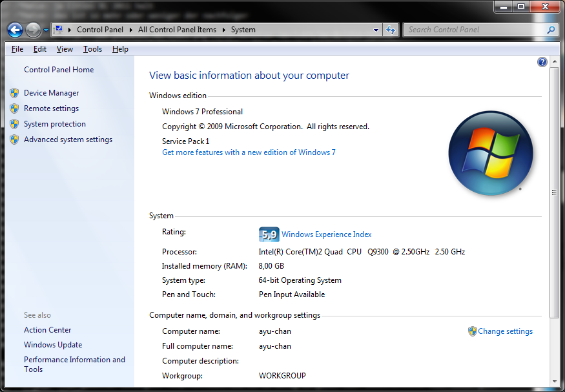Screen dimensions: 565x392
Task: Open the File menu
Action: 17,49
